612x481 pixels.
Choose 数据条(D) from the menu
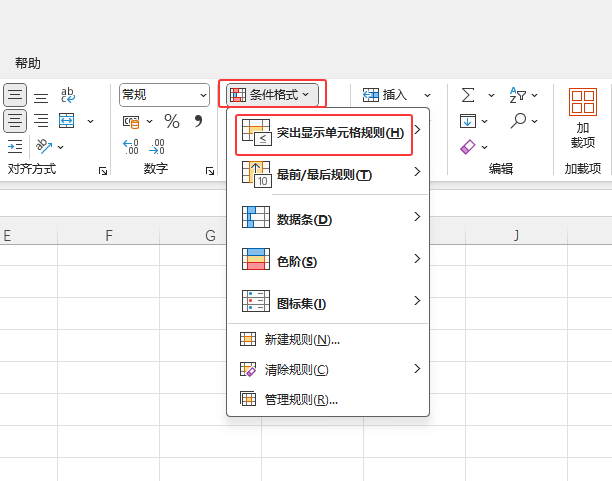(304, 218)
